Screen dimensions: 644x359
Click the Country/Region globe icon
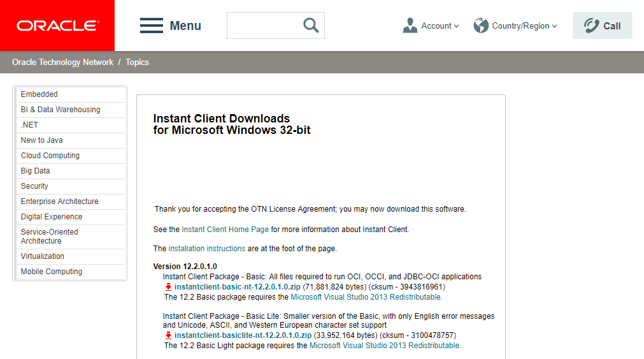click(481, 26)
